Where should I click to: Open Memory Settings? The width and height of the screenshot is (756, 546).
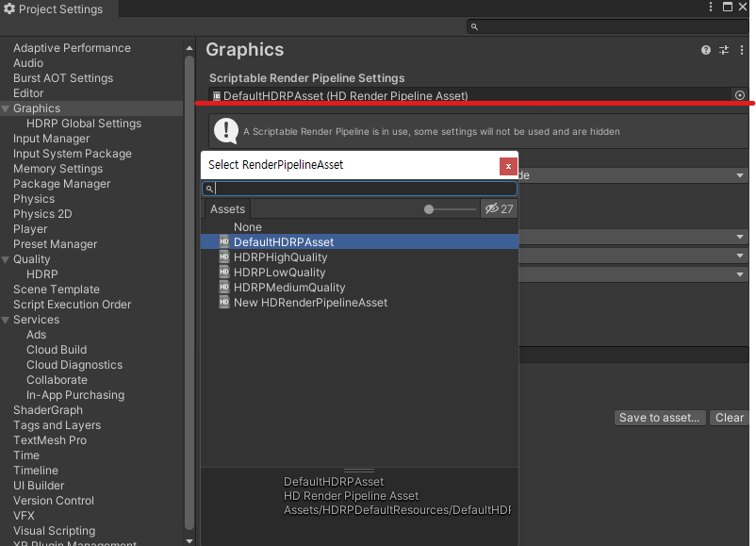pos(58,169)
